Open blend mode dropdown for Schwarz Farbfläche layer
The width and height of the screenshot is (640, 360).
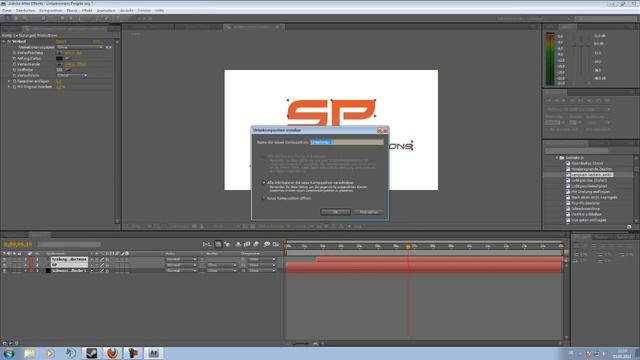coord(181,271)
